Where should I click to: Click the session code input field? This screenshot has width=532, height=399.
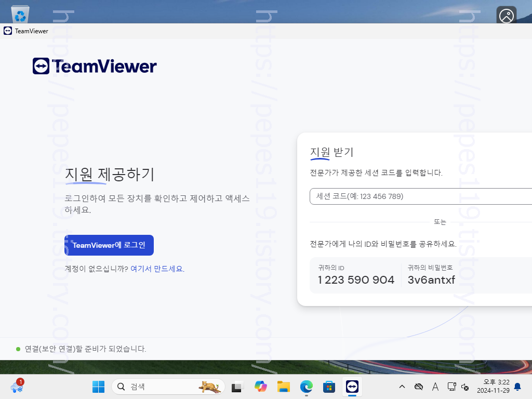(x=421, y=196)
